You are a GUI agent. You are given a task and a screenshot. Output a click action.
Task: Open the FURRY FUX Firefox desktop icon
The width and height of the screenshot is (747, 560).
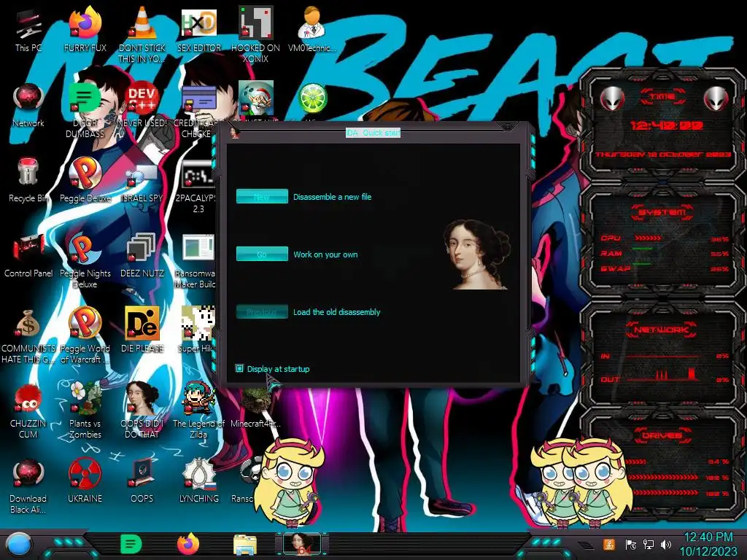pyautogui.click(x=85, y=24)
